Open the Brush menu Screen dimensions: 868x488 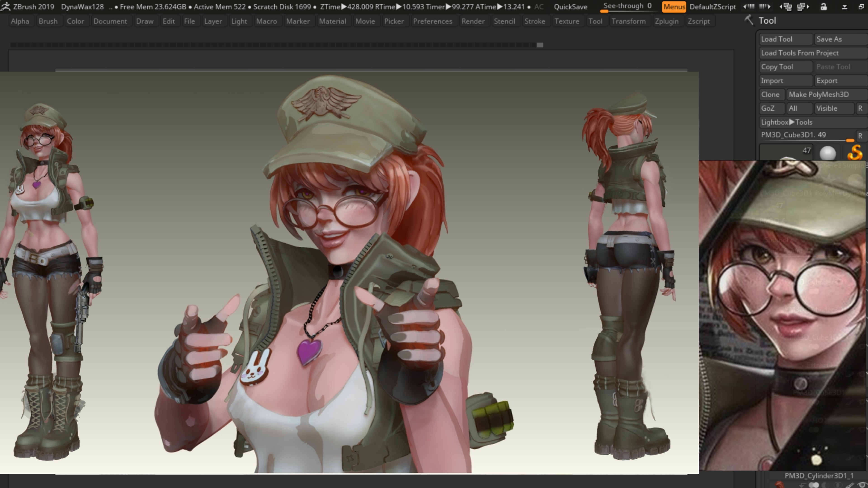(48, 21)
